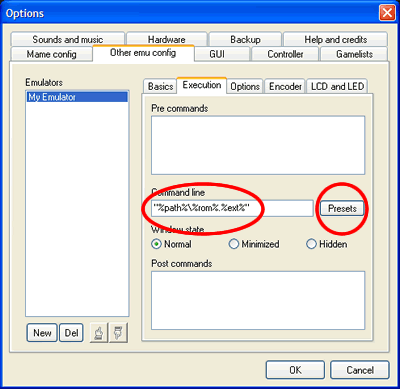Image resolution: width=400 pixels, height=389 pixels.
Task: Create a New emulator entry
Action: 42,333
